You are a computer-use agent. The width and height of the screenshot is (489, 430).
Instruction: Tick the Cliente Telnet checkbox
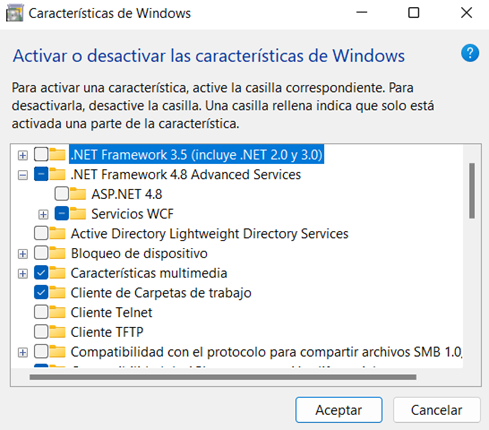click(41, 312)
